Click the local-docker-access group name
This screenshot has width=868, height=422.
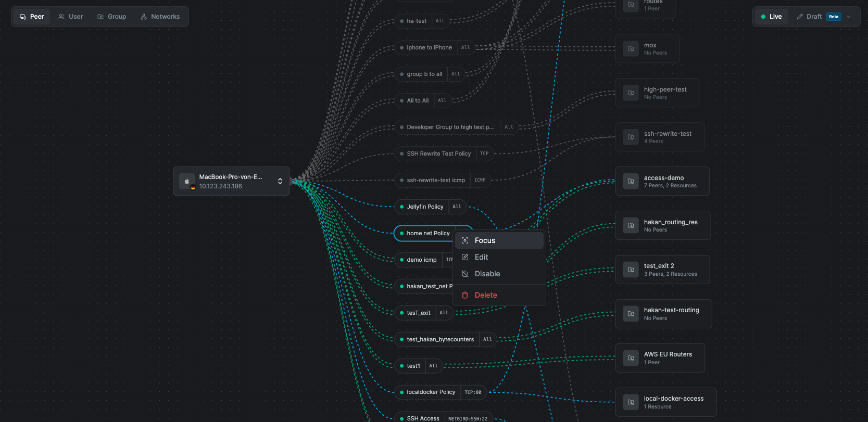674,399
